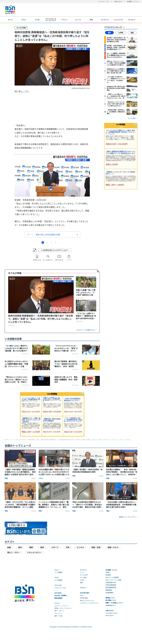The width and height of the screenshot is (142, 644).
Task: Open the BSNにいがた@防災 banner
Action: (26, 528)
